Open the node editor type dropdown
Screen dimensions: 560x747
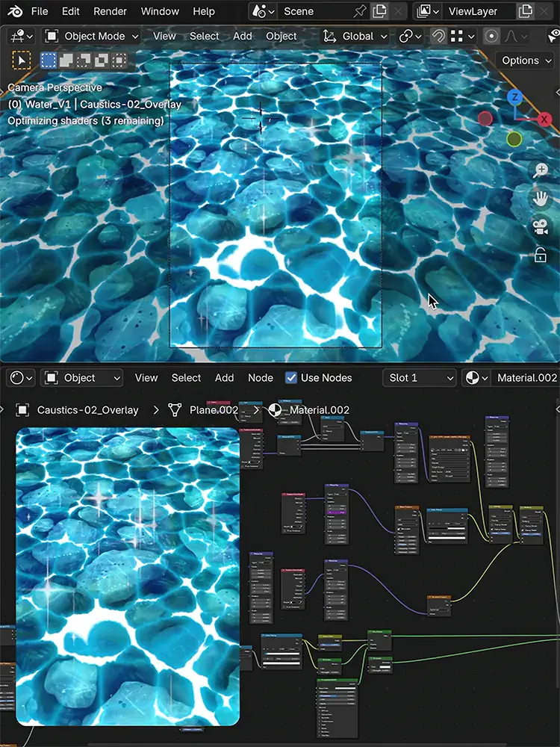pos(21,378)
